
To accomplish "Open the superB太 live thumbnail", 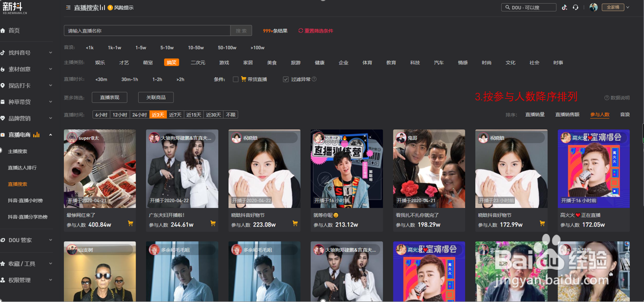I will 100,169.
